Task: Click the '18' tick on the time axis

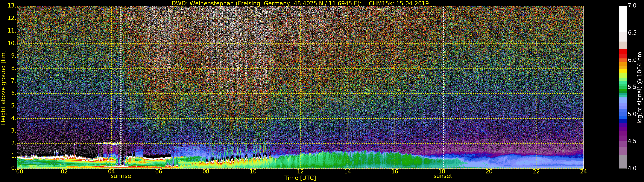Action: pos(442,172)
